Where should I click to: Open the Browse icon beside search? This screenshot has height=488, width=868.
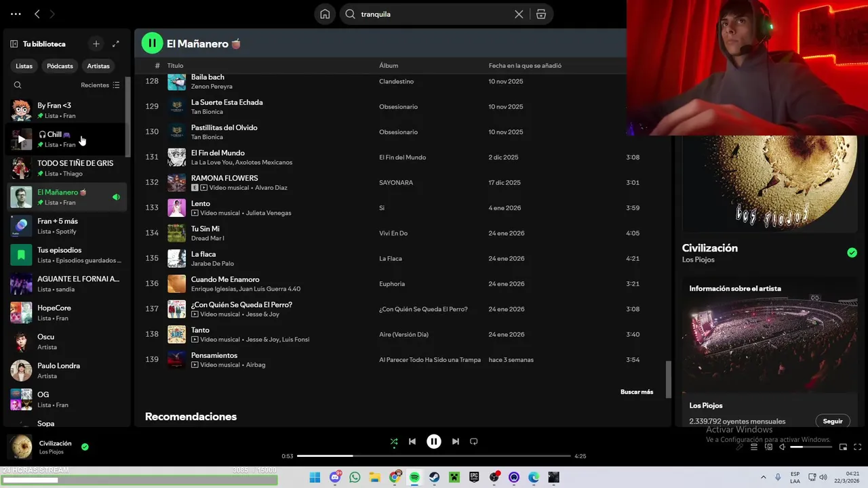point(541,14)
